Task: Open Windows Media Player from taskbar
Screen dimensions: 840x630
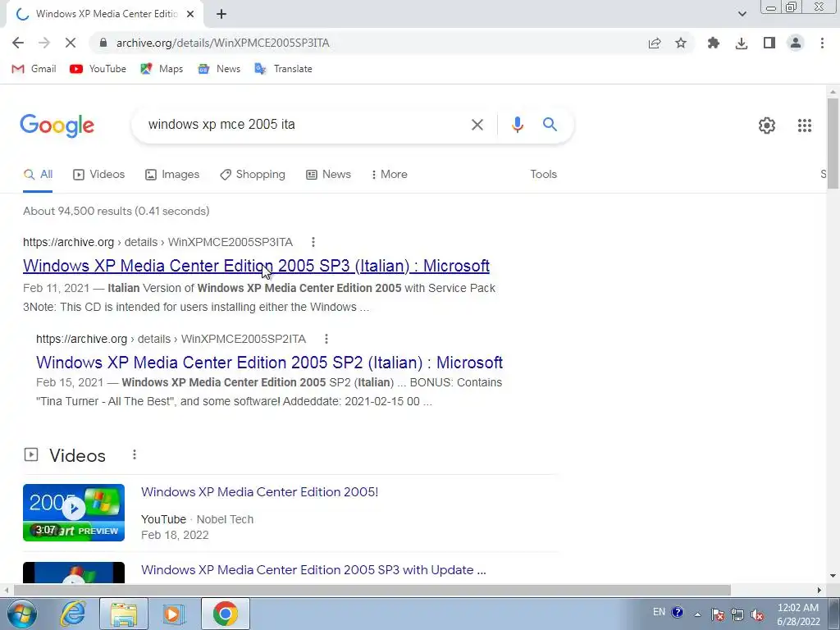Action: pyautogui.click(x=172, y=614)
